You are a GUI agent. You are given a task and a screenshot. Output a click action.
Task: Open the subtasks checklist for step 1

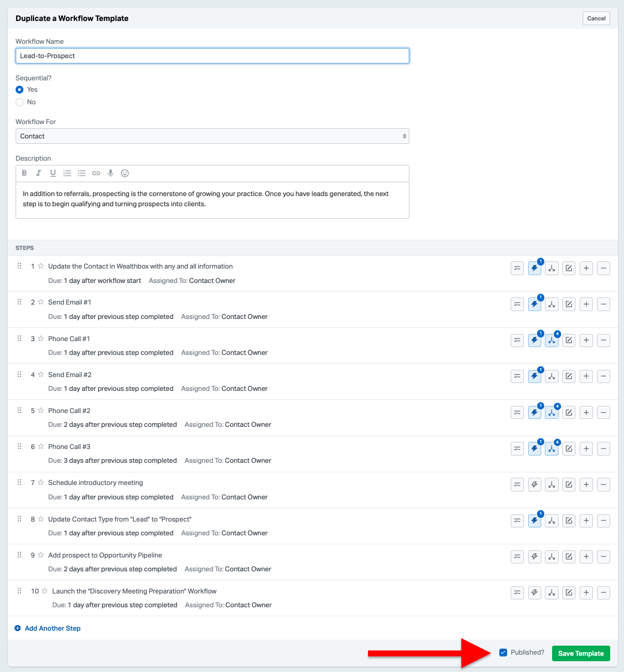pyautogui.click(x=517, y=269)
